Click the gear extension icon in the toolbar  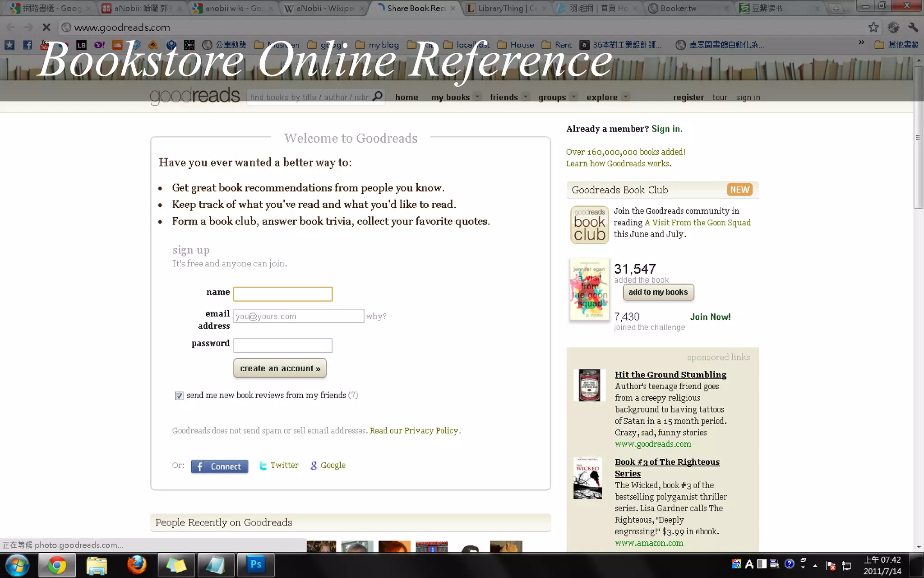893,27
